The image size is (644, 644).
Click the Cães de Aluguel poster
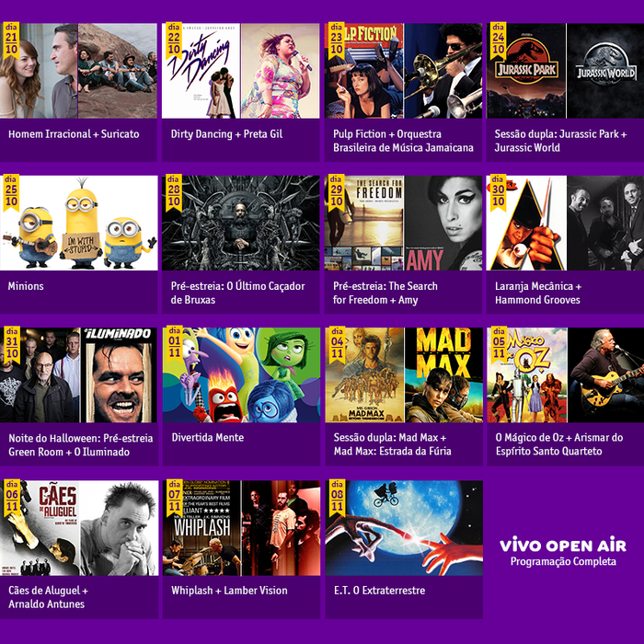click(40, 528)
